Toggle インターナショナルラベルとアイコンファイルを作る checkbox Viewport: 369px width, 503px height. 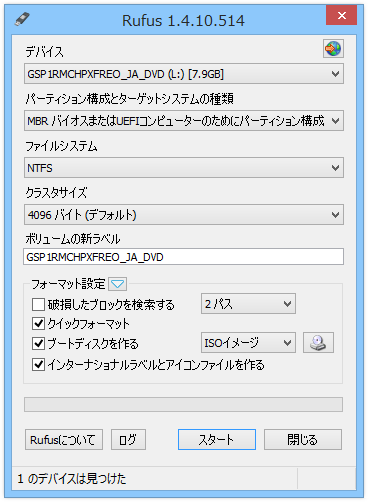[x=38, y=364]
